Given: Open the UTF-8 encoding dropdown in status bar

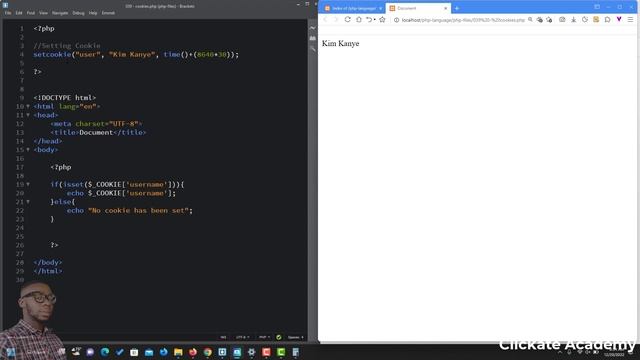Looking at the screenshot, I should point(242,338).
